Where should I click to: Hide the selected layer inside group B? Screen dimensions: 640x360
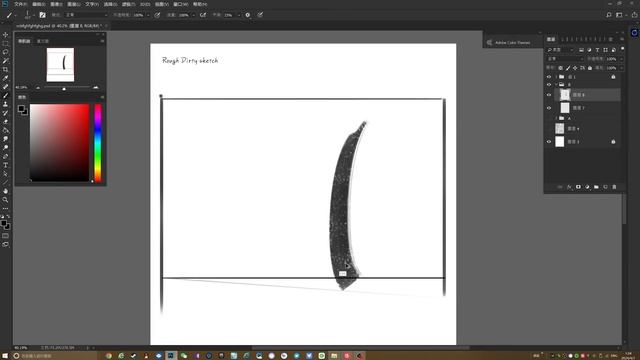pos(549,95)
